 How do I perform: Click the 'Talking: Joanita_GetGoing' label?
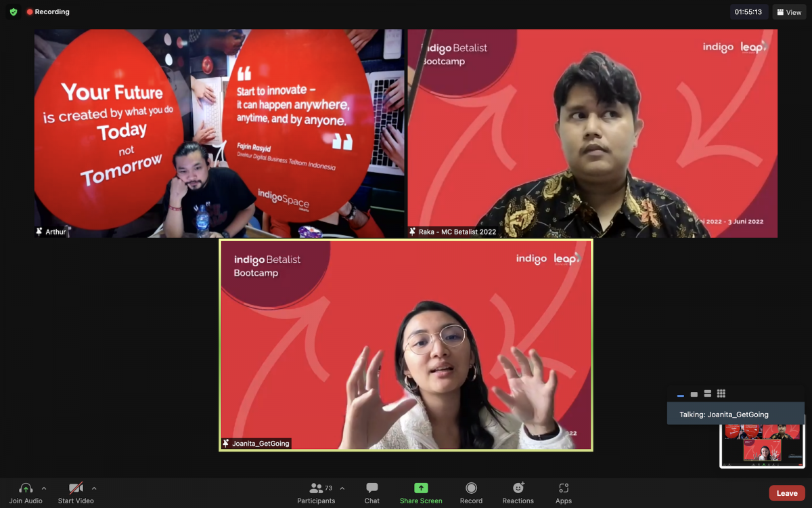(x=724, y=415)
